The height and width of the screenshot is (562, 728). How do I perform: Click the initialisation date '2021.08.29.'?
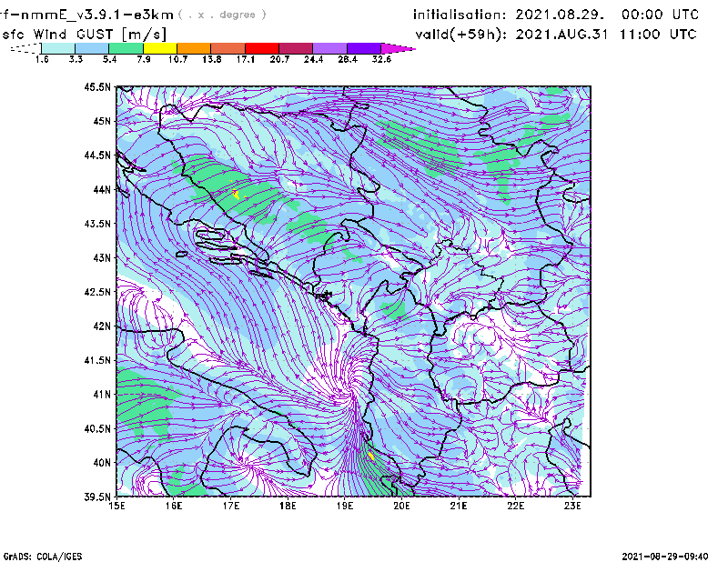tap(560, 15)
